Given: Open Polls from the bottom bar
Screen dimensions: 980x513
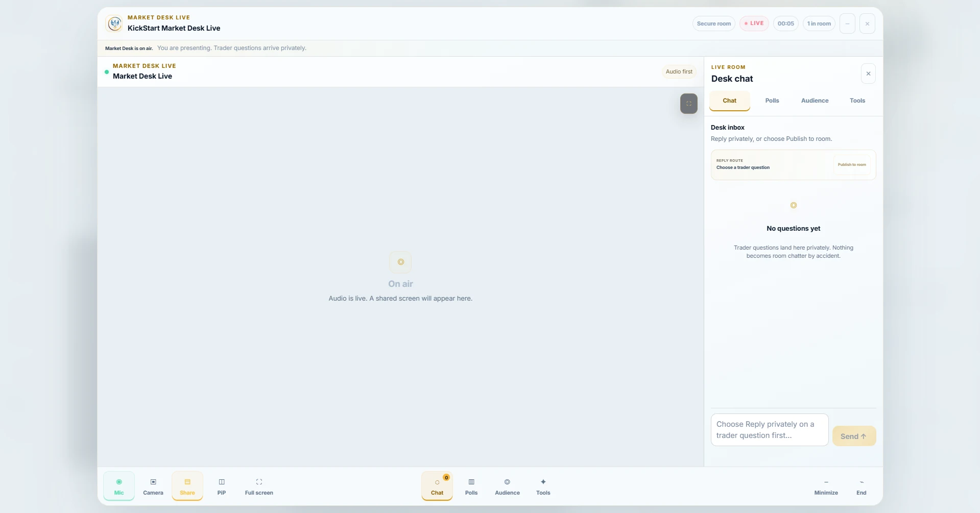Looking at the screenshot, I should point(471,486).
